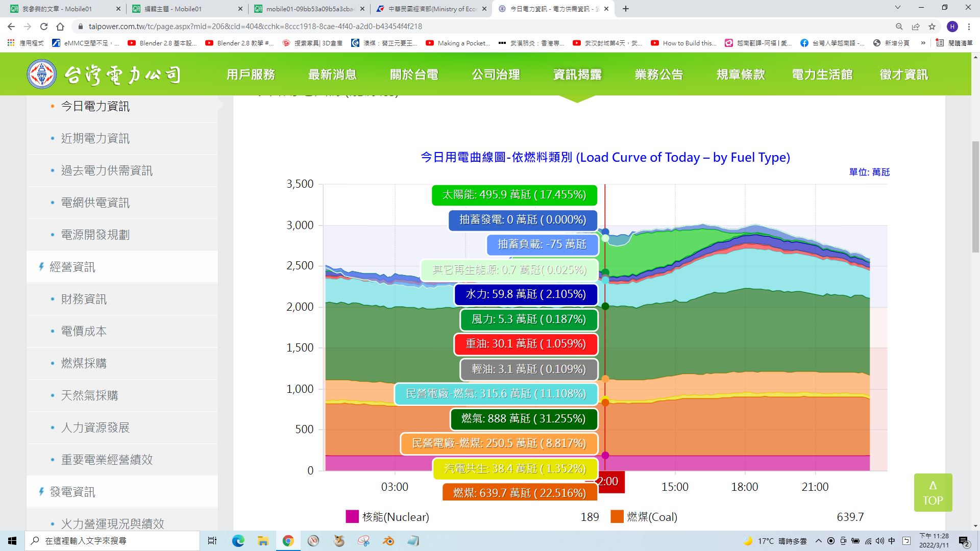980x551 pixels.
Task: Open 資訊揭露 menu
Action: 577,74
